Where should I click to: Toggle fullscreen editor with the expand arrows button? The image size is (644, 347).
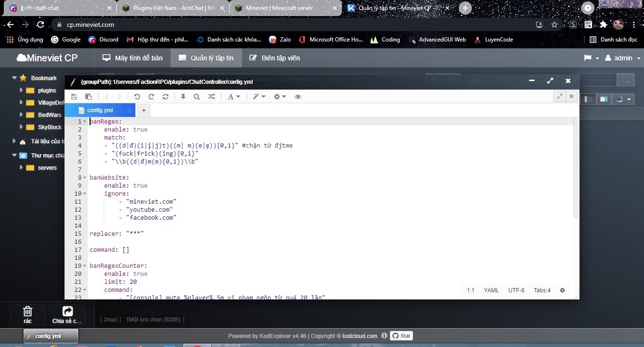click(560, 96)
